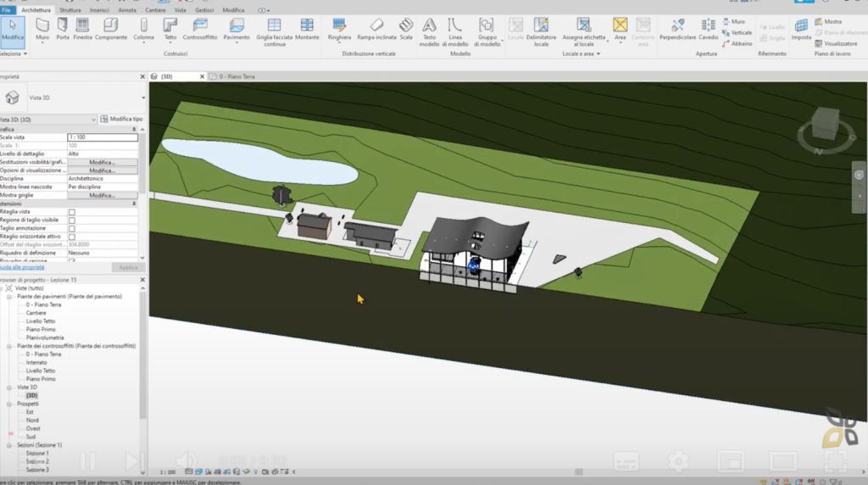Pick the Montante mullion tool
Viewport: 868px width, 485px height.
point(307,29)
